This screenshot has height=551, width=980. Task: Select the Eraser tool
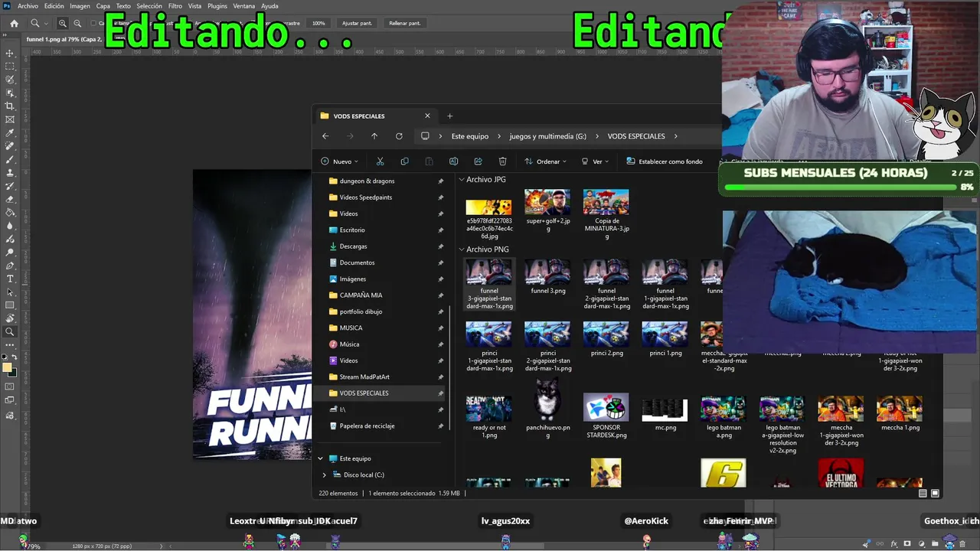10,199
